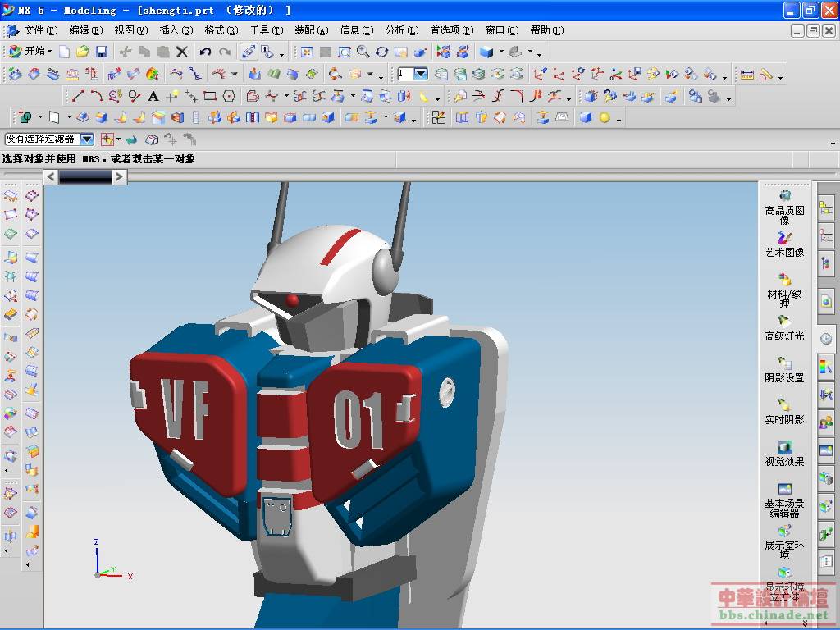
Task: Open the 文件 menu
Action: pos(40,30)
